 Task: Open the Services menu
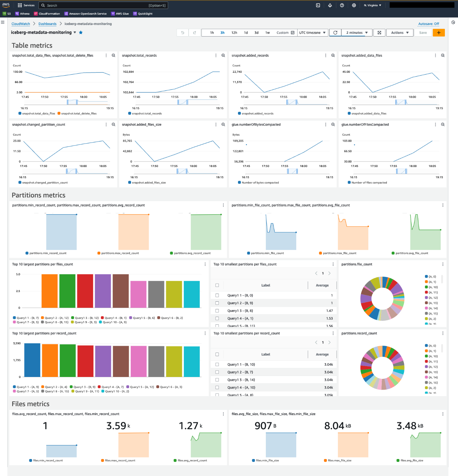point(26,5)
